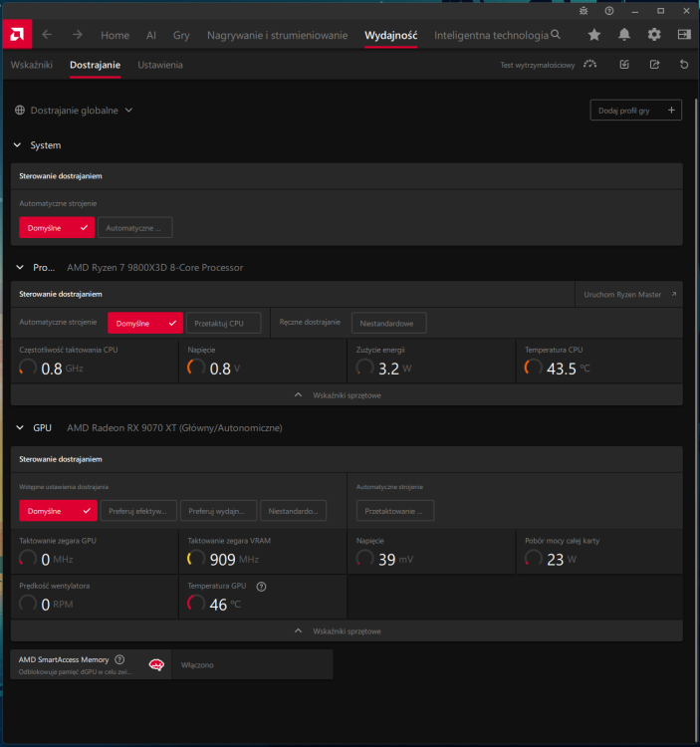
Task: Select Preferuj wydajn... GPU preset
Action: click(219, 511)
